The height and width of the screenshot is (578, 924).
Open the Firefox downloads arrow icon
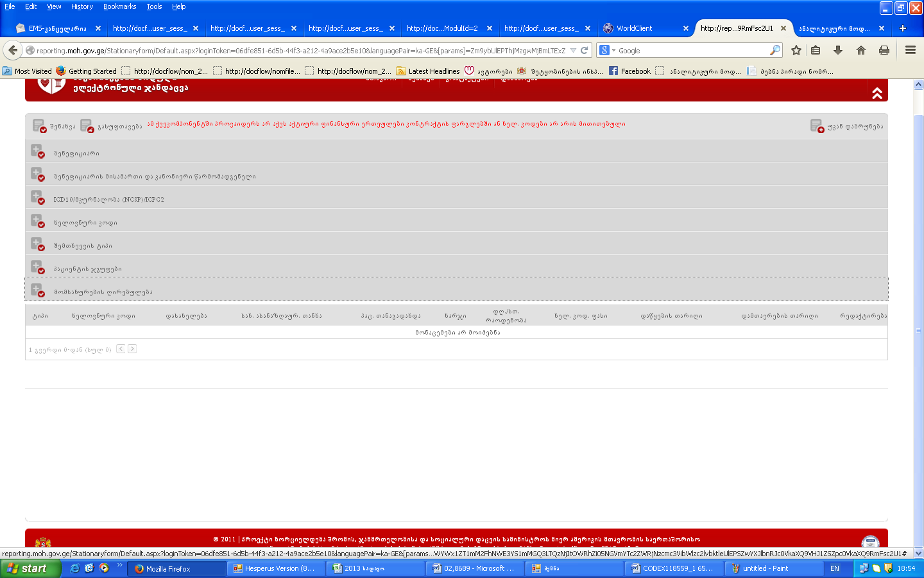point(838,50)
